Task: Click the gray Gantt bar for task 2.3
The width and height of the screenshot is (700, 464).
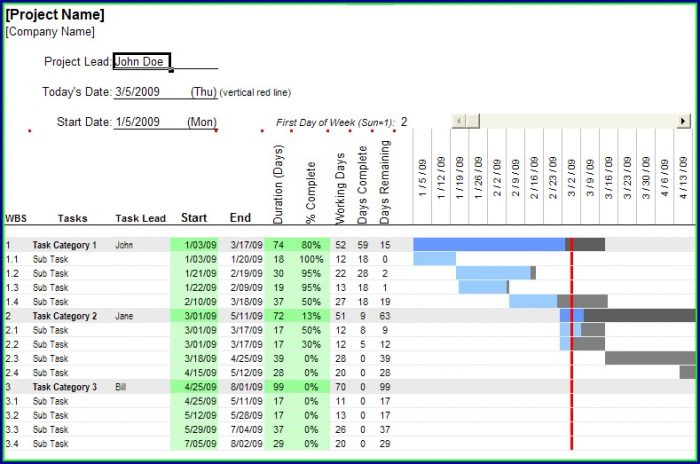Action: click(x=650, y=358)
